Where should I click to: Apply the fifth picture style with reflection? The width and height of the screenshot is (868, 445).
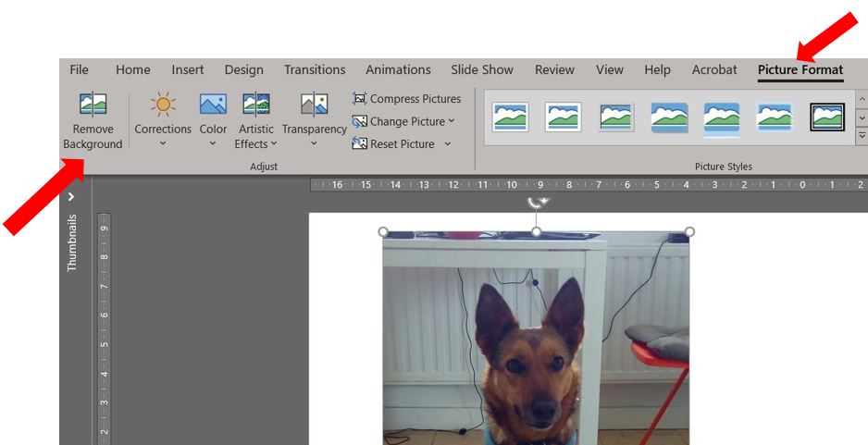721,118
